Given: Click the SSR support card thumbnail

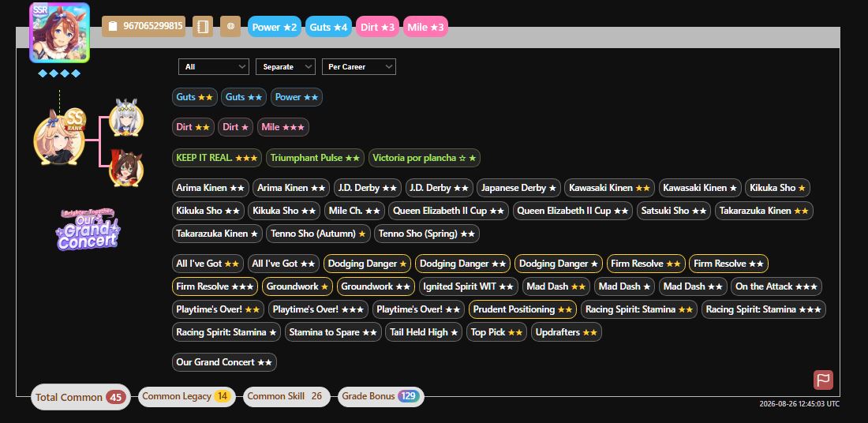Looking at the screenshot, I should [x=59, y=32].
